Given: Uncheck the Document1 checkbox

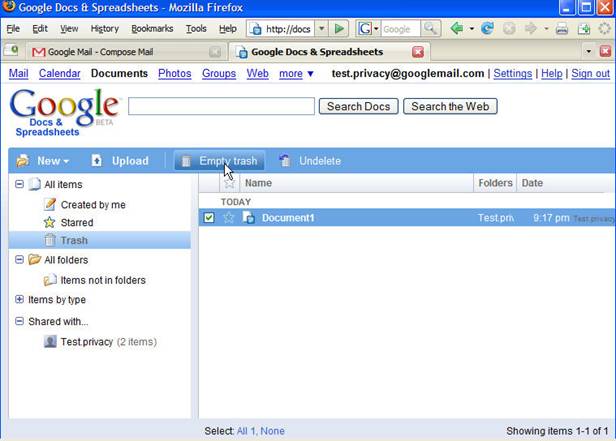Looking at the screenshot, I should pos(209,218).
